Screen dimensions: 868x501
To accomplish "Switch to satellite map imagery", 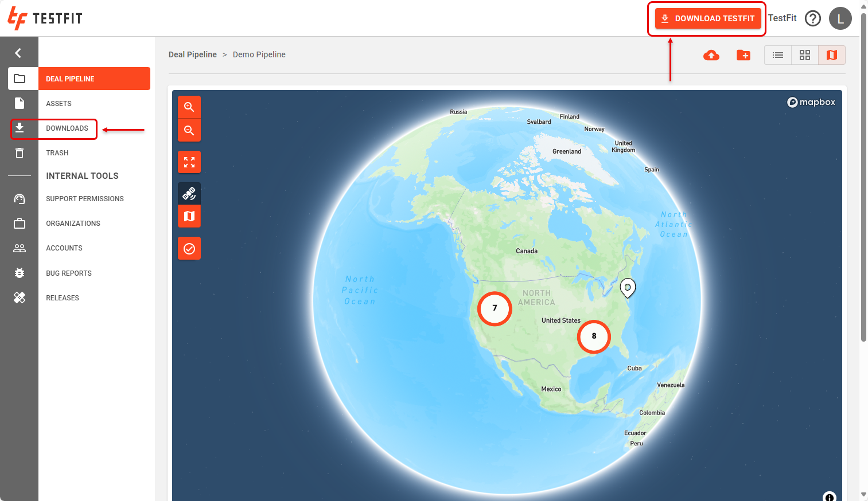I will tap(189, 194).
